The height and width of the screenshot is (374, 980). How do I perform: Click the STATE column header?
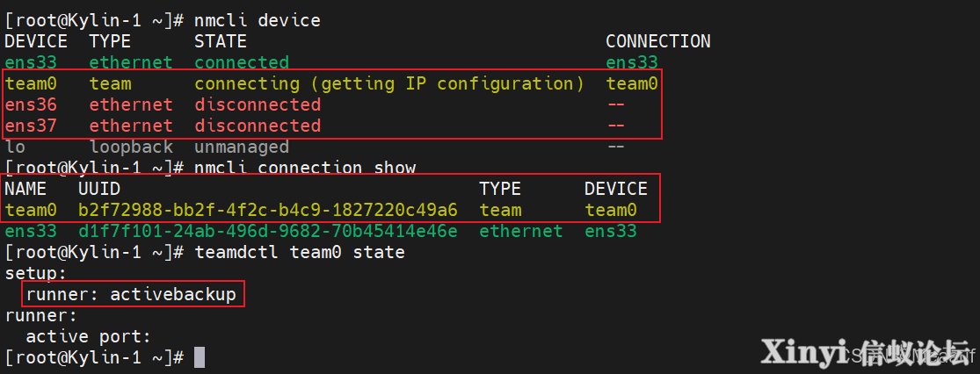click(220, 41)
